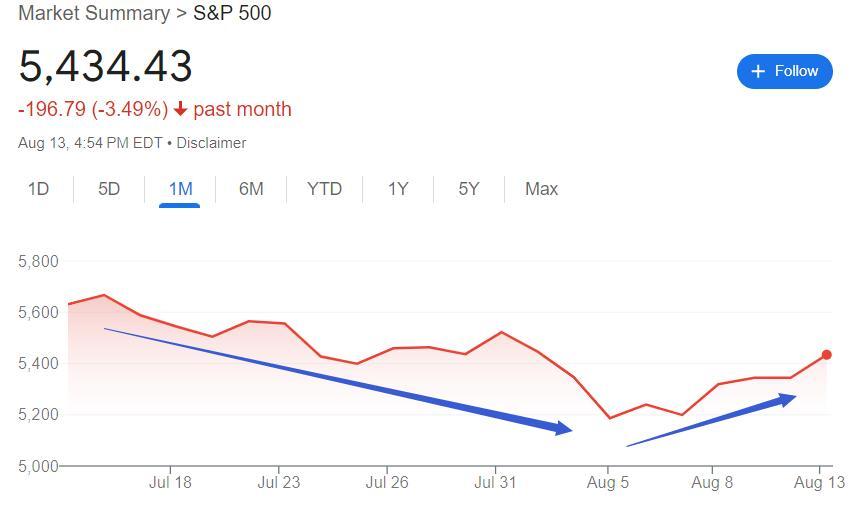This screenshot has width=861, height=516.
Task: Click the S&P 500 title
Action: coord(232,13)
